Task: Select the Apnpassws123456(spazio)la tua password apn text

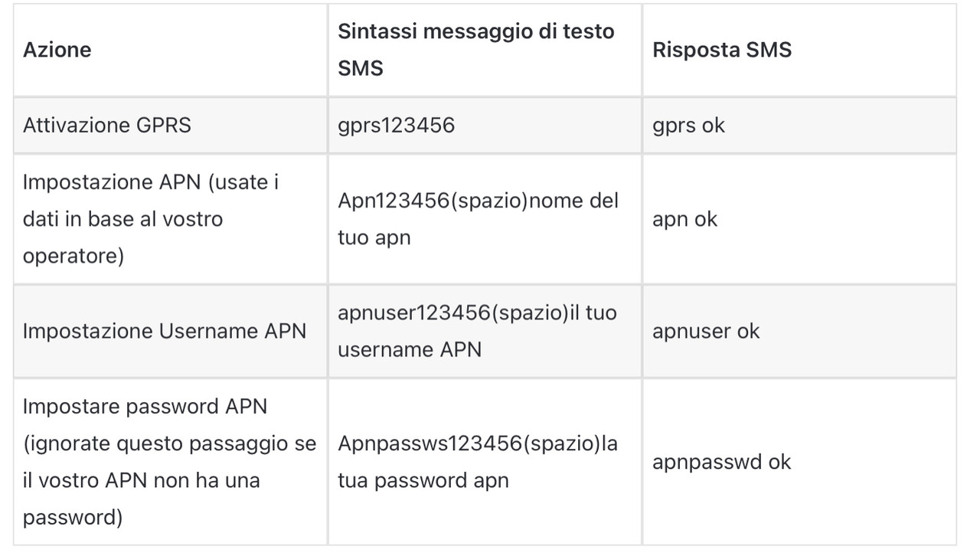Action: coord(478,462)
